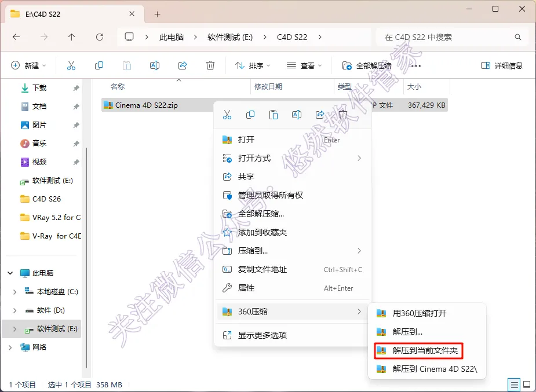Open the 压缩到... submenu

click(x=293, y=251)
